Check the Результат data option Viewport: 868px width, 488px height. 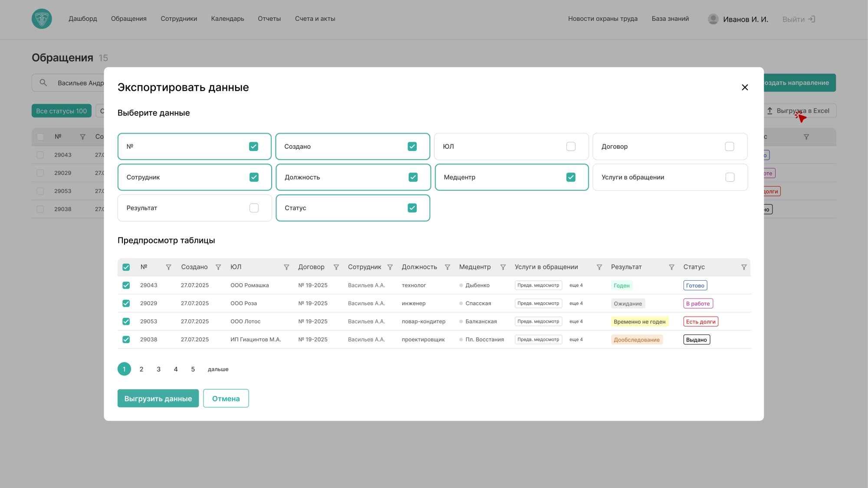254,208
